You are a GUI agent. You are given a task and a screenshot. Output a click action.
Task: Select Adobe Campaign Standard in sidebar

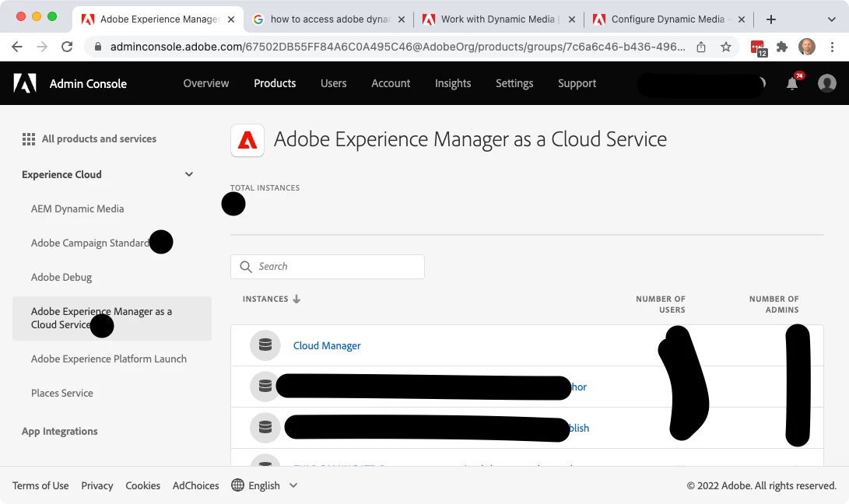point(90,243)
